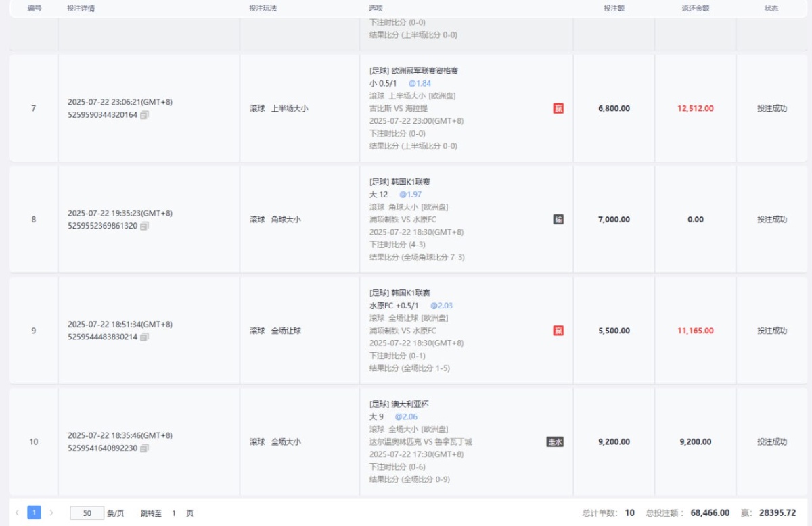This screenshot has width=812, height=526.
Task: Click the red 赢 badge in row 7
Action: tap(558, 108)
